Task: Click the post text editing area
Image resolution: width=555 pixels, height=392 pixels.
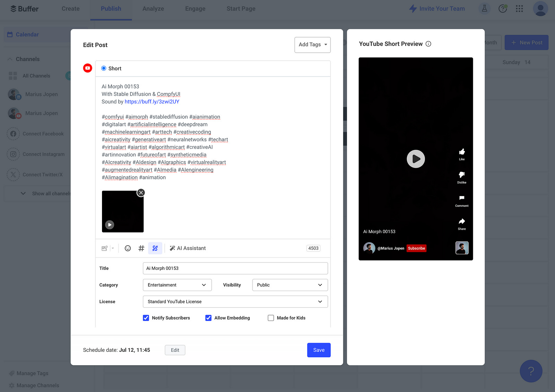Action: click(x=213, y=132)
